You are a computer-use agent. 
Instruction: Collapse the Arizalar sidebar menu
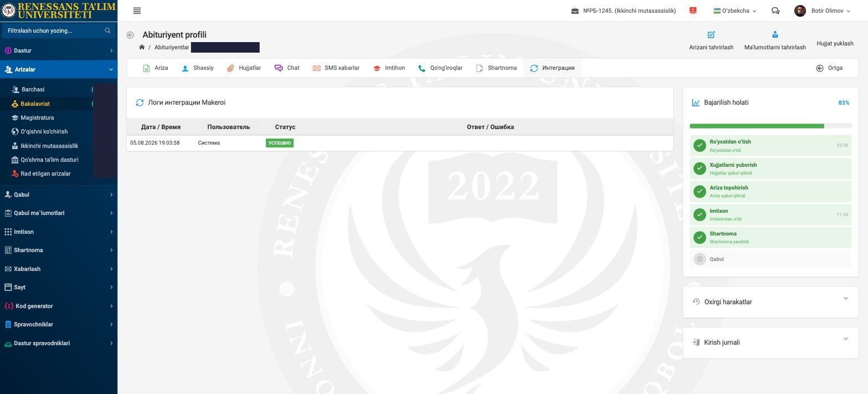59,69
